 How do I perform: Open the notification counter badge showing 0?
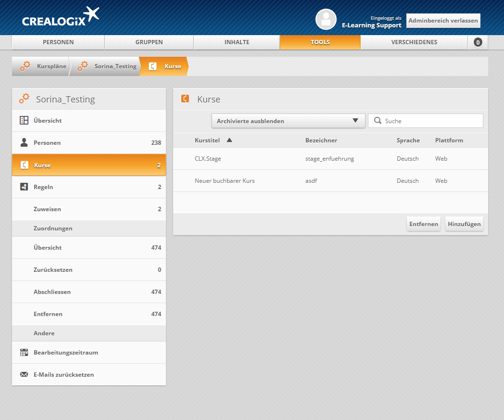pos(478,42)
